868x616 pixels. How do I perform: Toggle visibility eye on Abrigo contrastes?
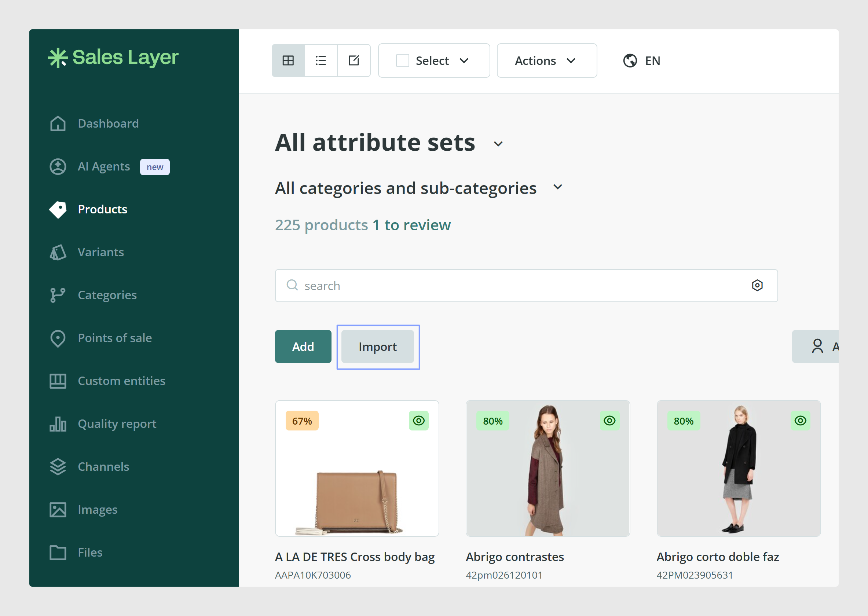pyautogui.click(x=609, y=421)
